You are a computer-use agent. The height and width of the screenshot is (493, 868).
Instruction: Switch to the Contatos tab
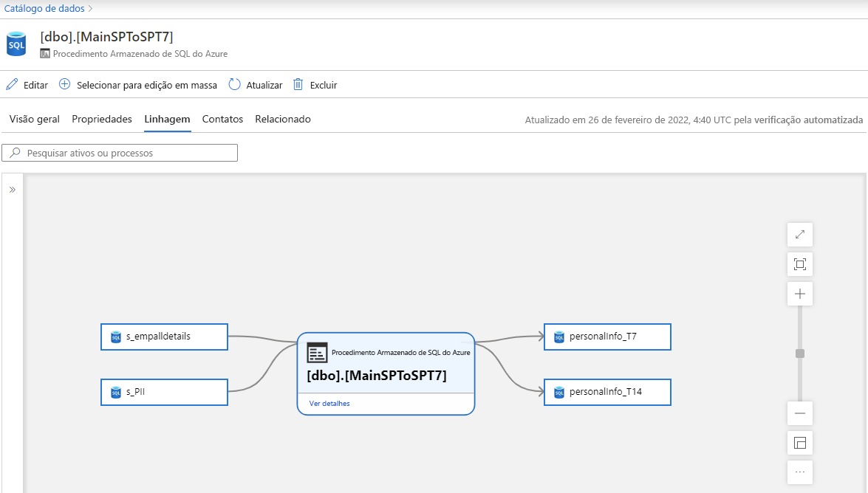coord(222,119)
